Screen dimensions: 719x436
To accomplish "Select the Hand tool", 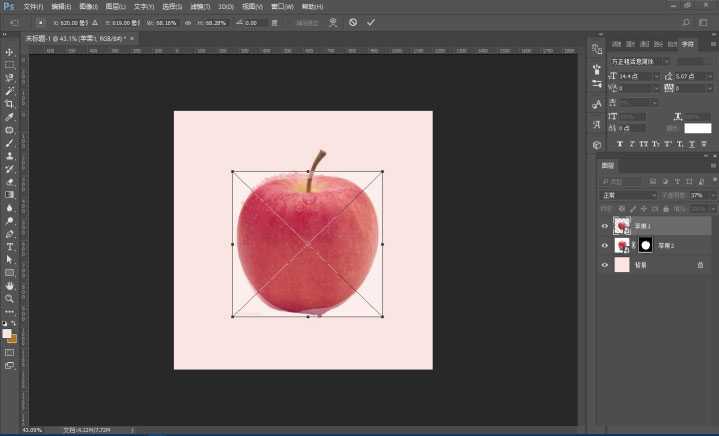I will pyautogui.click(x=10, y=285).
